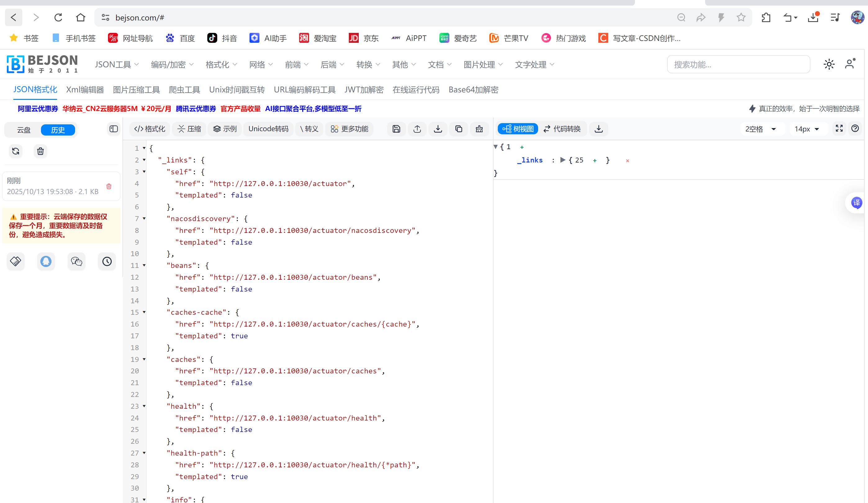Screen dimensions: 868x503
Task: Toggle the sidebar panel visibility
Action: (113, 129)
